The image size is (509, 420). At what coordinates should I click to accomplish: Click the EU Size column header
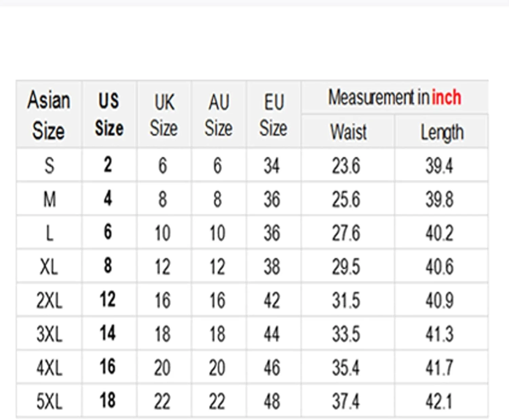(x=274, y=115)
